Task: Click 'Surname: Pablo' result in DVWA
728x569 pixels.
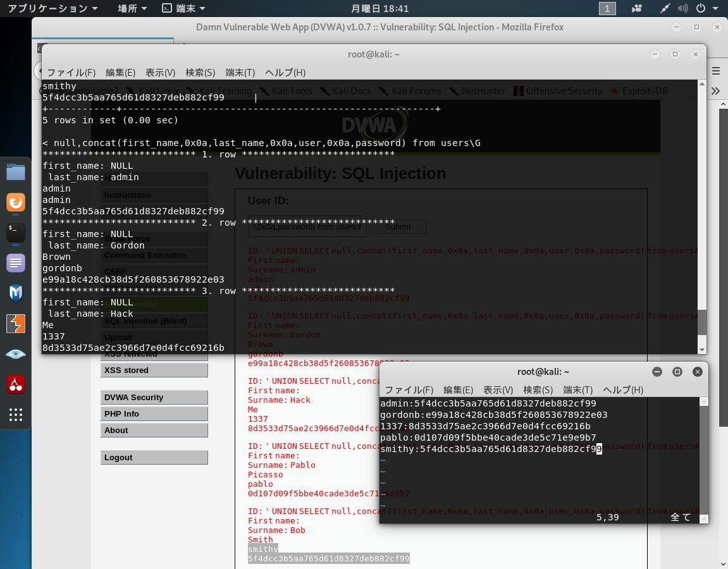Action: [281, 465]
